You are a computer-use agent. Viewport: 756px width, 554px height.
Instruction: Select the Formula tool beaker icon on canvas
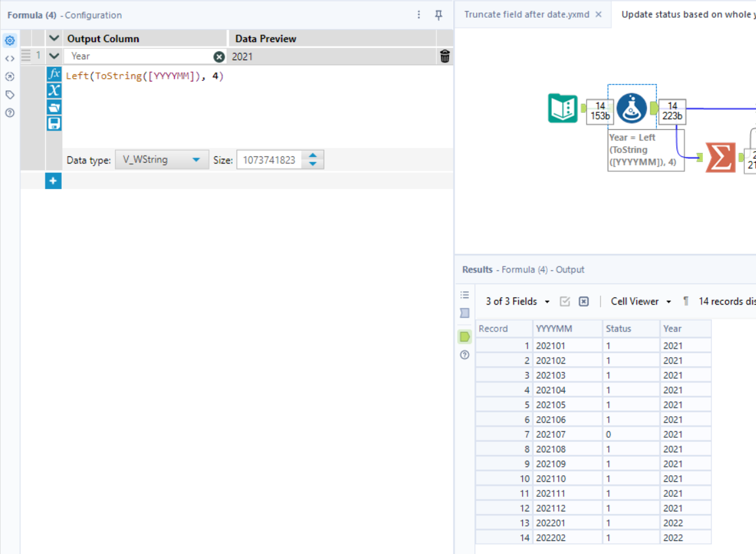pos(632,108)
